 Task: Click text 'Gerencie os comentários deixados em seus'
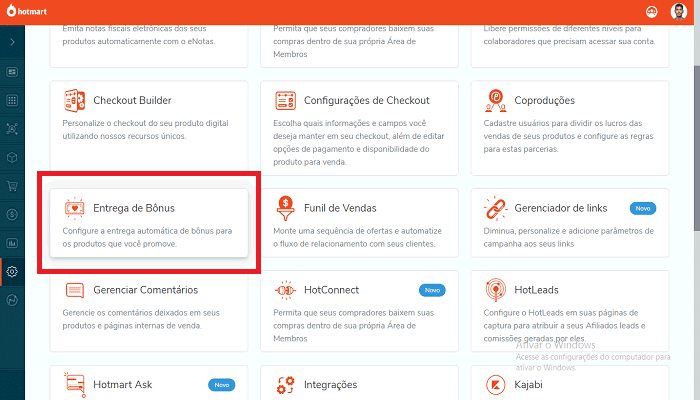[x=141, y=313]
